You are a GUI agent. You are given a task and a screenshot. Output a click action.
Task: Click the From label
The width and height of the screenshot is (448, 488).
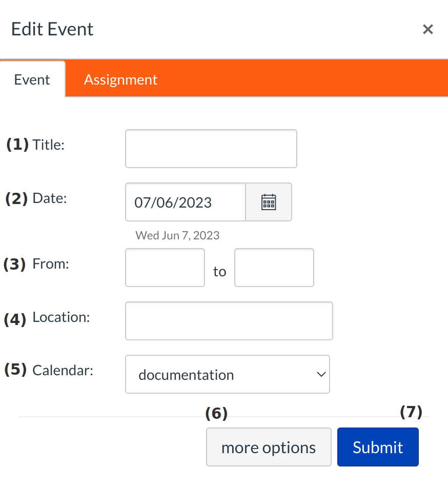pos(50,264)
